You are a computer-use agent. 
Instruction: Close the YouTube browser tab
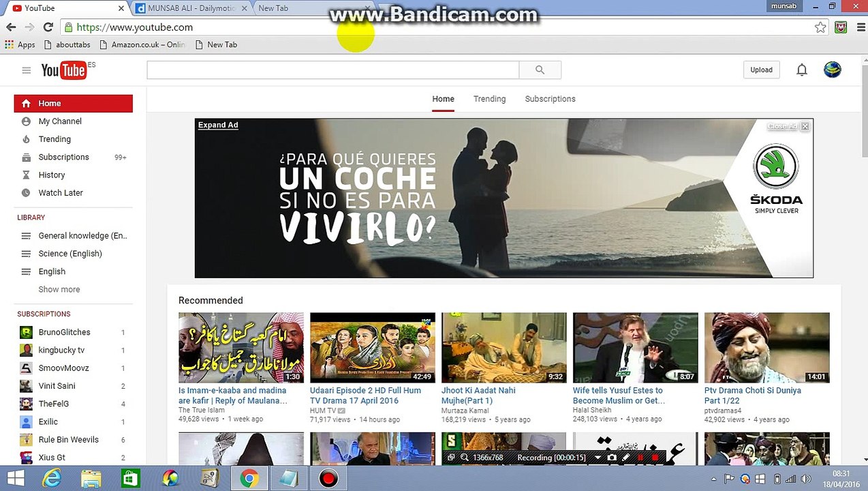click(122, 8)
